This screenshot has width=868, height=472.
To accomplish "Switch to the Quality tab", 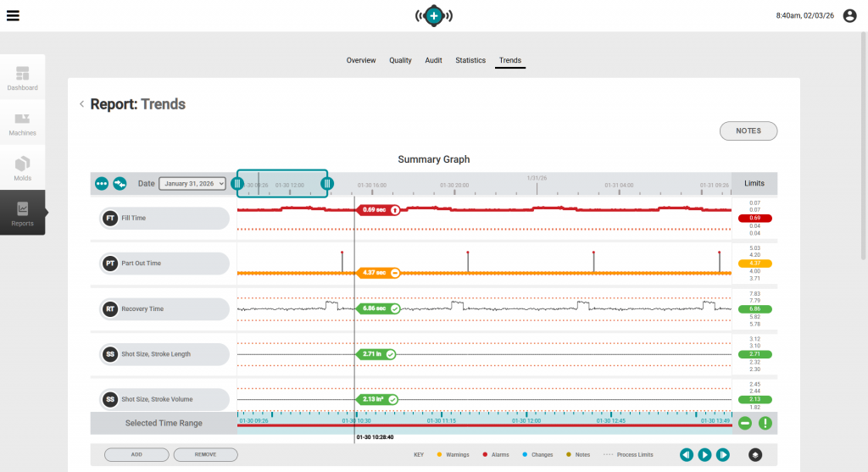I will point(400,60).
